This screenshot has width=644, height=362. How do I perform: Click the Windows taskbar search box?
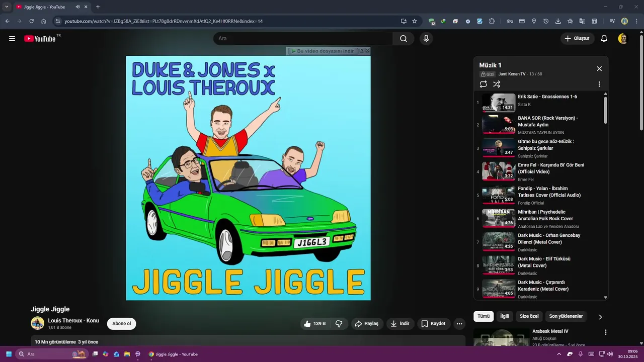(x=52, y=354)
